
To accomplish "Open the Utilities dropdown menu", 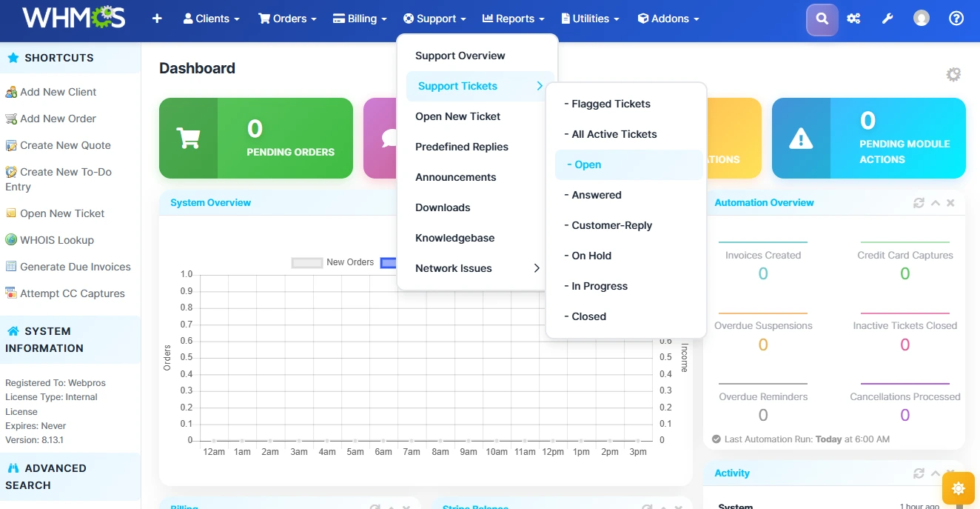I will point(590,19).
